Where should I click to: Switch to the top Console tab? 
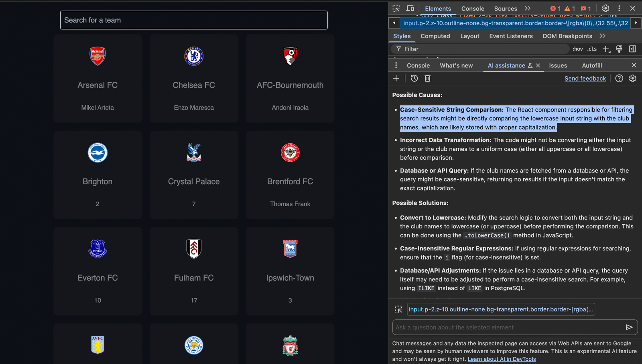473,8
